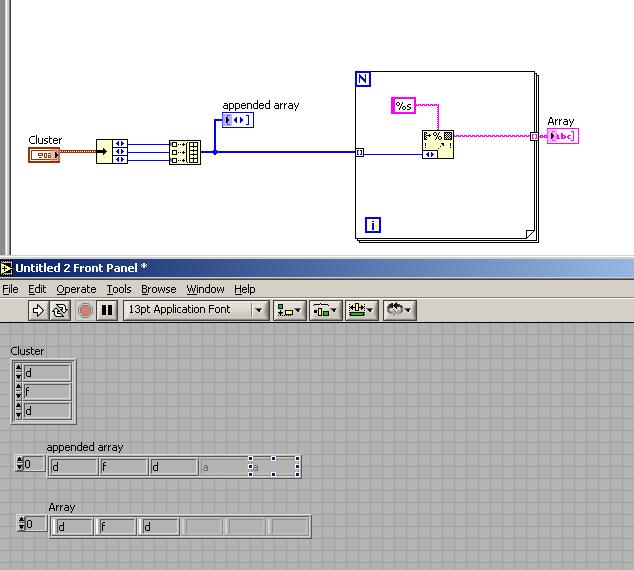634x570 pixels.
Task: Open the Resize Objects dropdown
Action: point(361,310)
